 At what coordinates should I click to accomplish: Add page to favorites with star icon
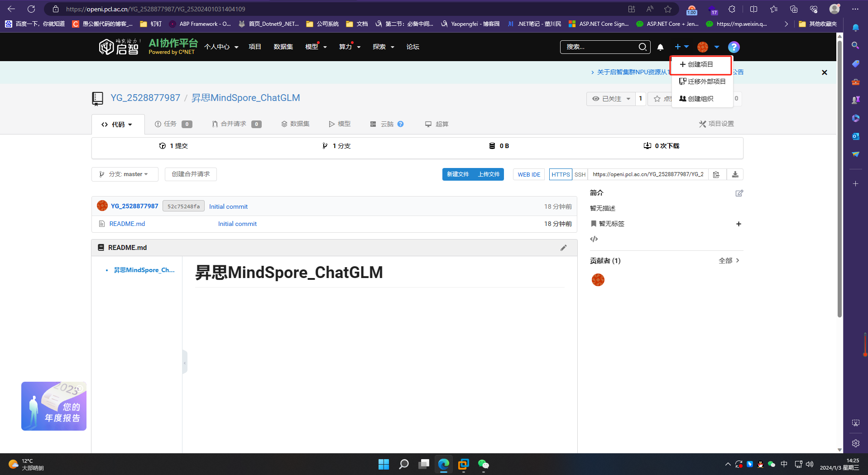668,9
